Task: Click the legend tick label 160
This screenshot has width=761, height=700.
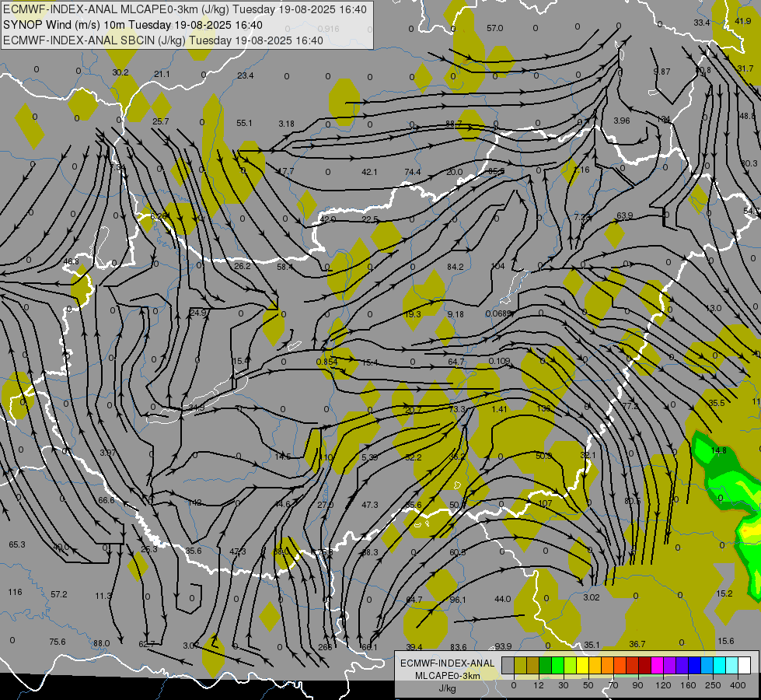Action: (x=688, y=685)
